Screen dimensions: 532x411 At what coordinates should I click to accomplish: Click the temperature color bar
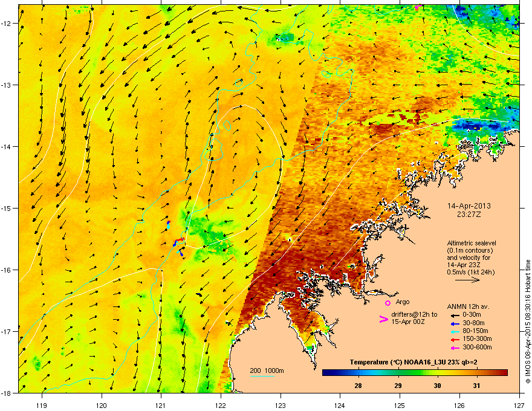click(415, 373)
